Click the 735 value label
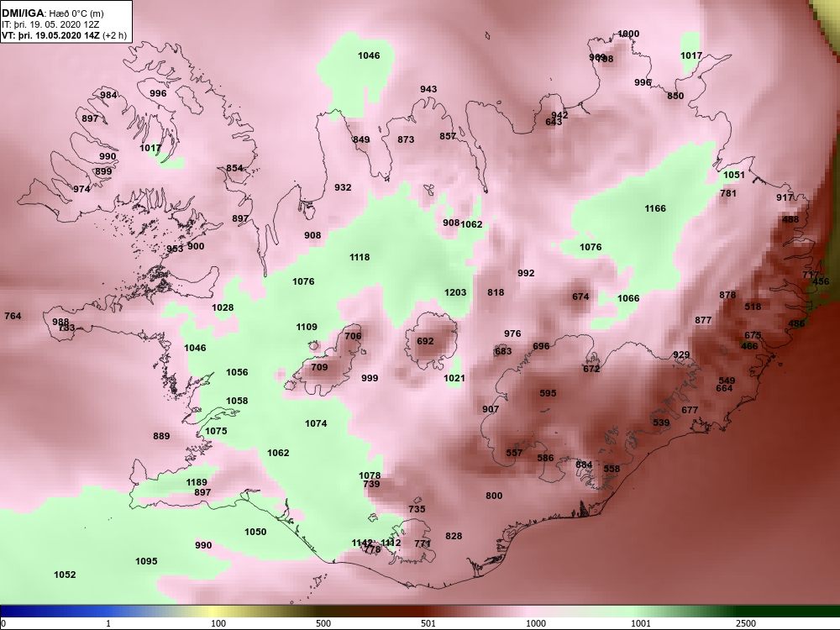The width and height of the screenshot is (840, 630). tap(417, 509)
